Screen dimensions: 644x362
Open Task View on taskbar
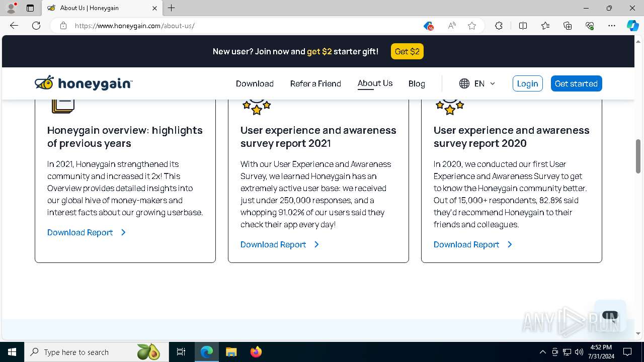tap(181, 352)
